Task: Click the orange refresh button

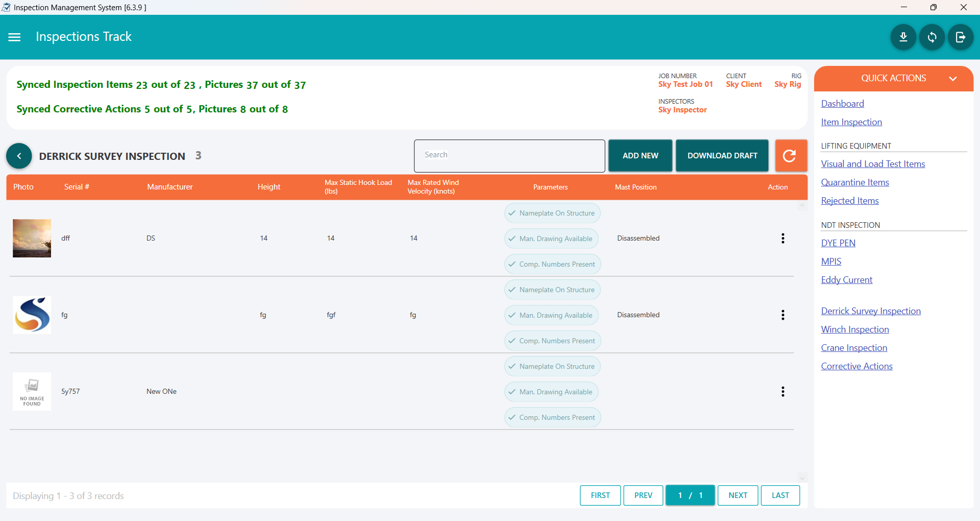Action: click(790, 156)
